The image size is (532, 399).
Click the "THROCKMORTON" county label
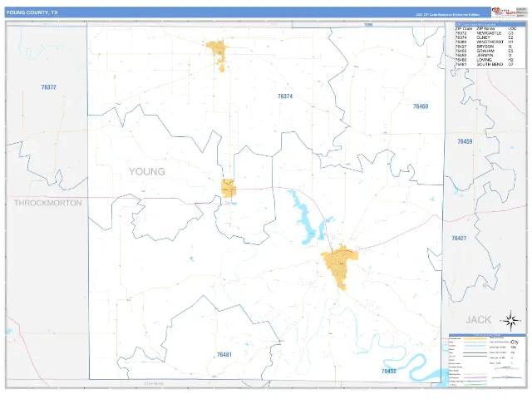48,203
